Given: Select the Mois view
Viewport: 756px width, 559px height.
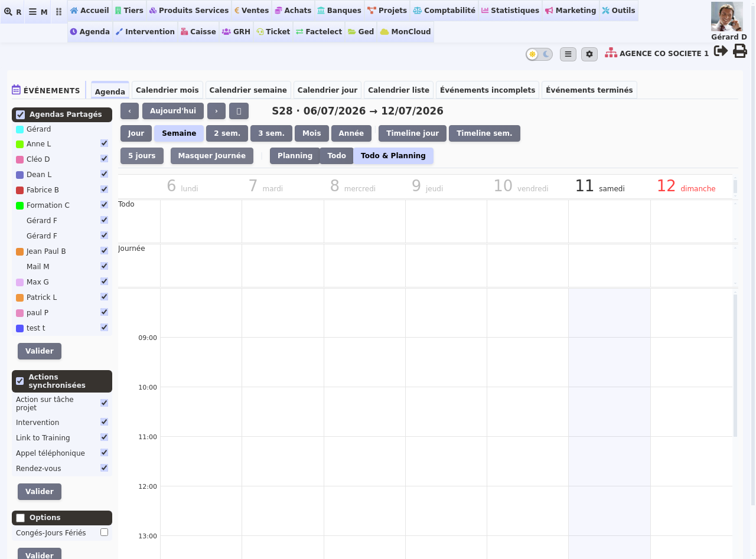Looking at the screenshot, I should [312, 133].
